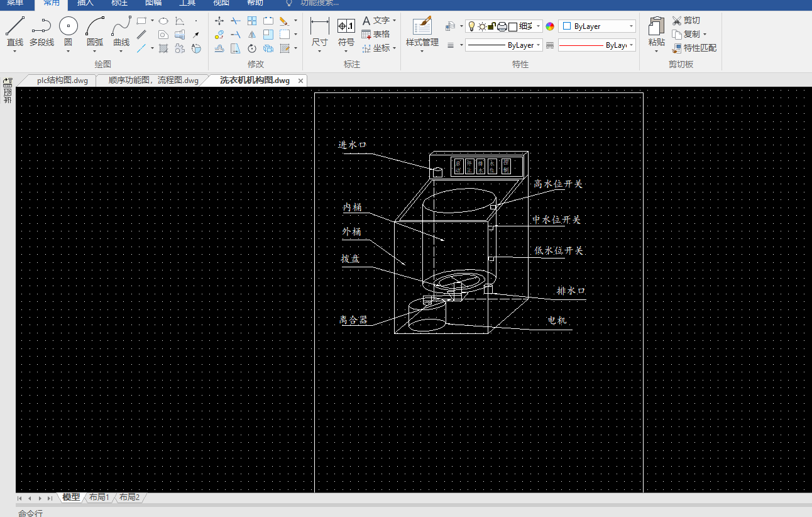This screenshot has height=517, width=812.
Task: Click the 坐标 coordinate button
Action: pyautogui.click(x=376, y=48)
